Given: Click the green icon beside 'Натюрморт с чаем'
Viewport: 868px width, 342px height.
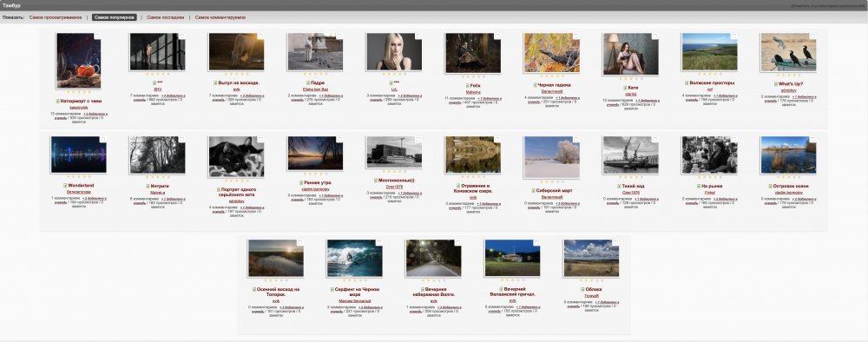Looking at the screenshot, I should pos(57,102).
